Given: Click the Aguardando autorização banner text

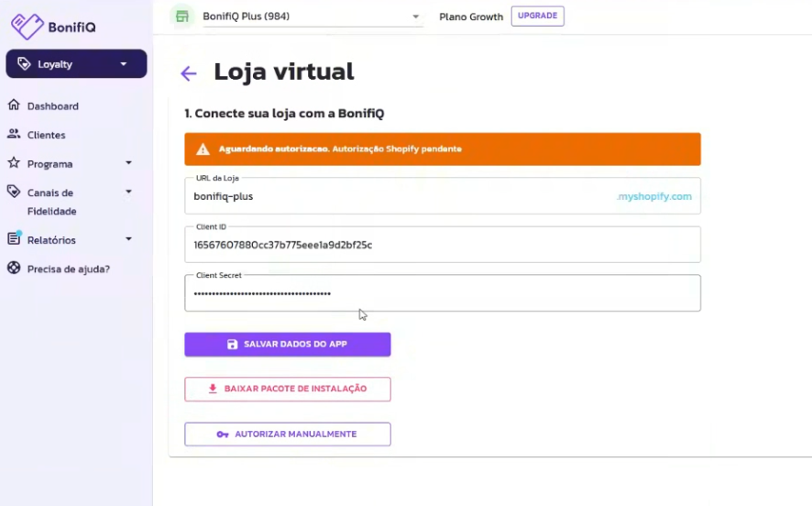Looking at the screenshot, I should 340,149.
